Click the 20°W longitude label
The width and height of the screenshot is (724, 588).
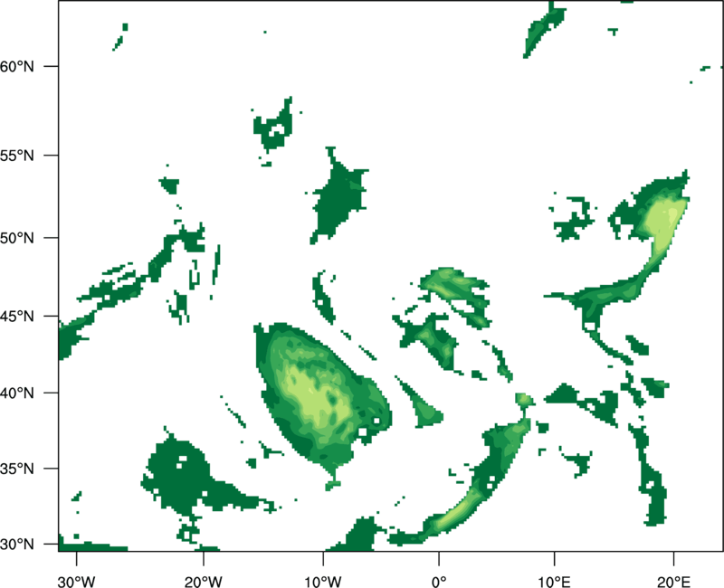(204, 582)
